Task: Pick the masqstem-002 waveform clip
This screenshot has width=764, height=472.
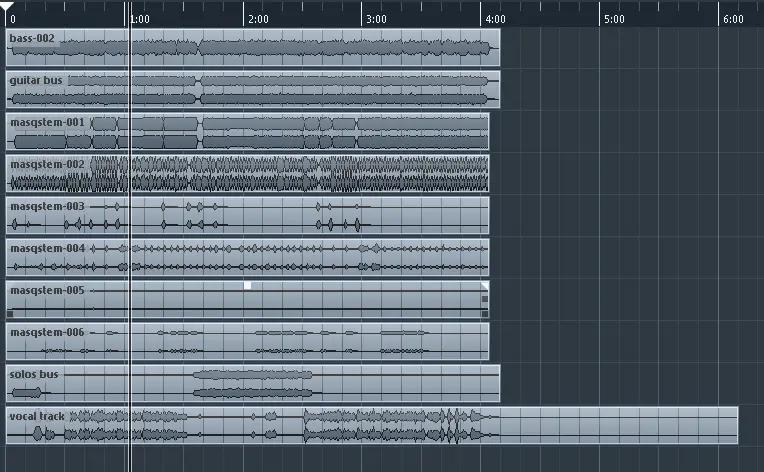Action: (x=248, y=173)
